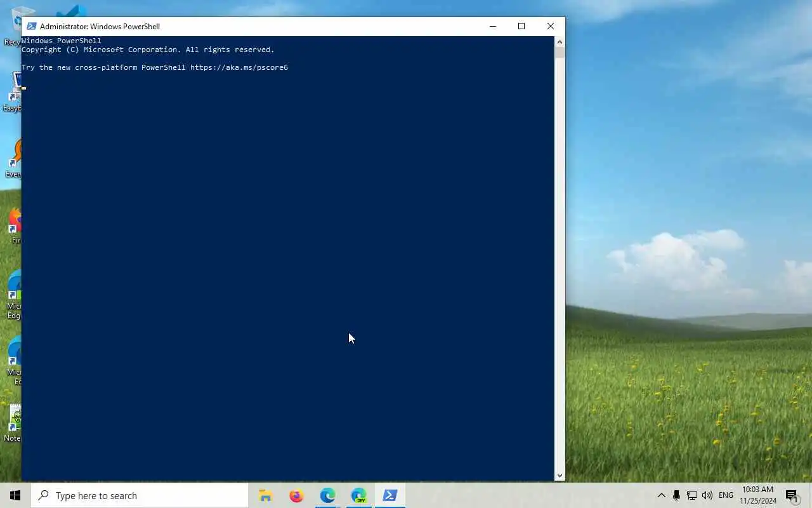The height and width of the screenshot is (508, 812).
Task: Show hidden system tray icons
Action: click(x=661, y=495)
